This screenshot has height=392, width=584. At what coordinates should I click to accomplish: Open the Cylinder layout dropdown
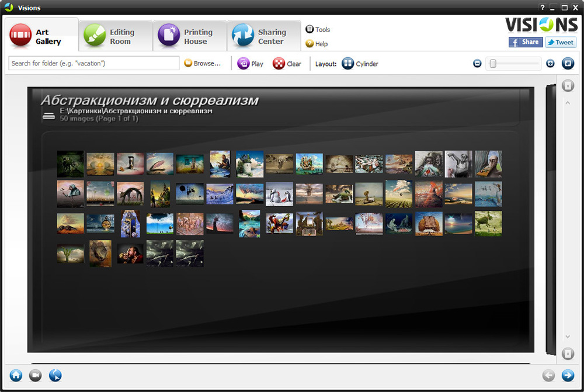pyautogui.click(x=360, y=64)
